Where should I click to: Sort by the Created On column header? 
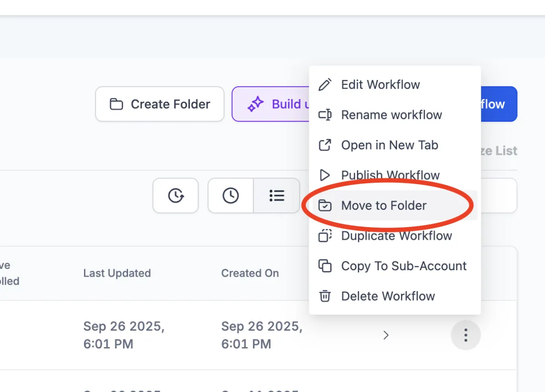coord(250,273)
